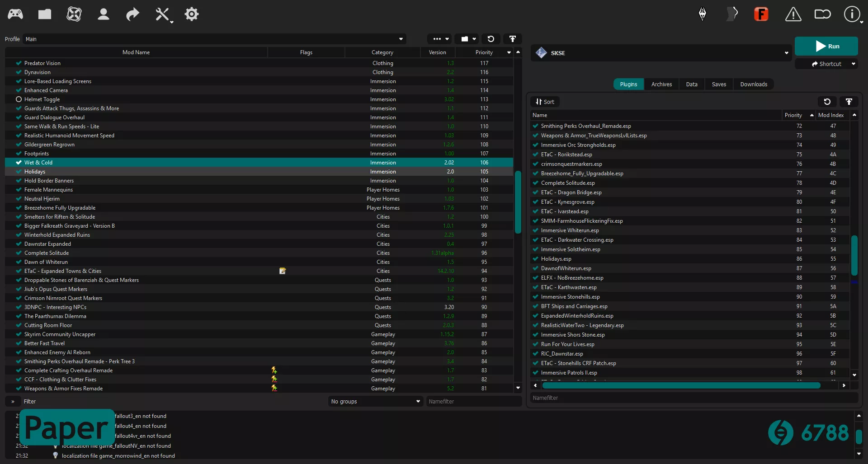The width and height of the screenshot is (868, 464).
Task: Click conflict flag on CCF Clothing & Clutter Fixes
Action: point(274,380)
